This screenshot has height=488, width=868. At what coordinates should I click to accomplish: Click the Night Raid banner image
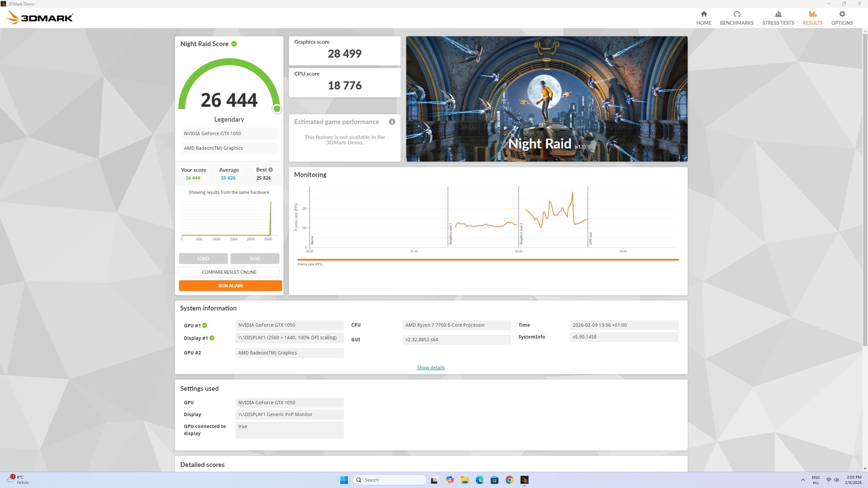[x=547, y=99]
